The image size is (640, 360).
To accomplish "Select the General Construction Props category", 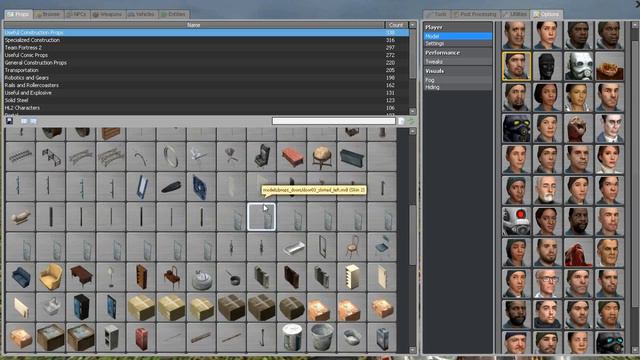I will (206, 63).
